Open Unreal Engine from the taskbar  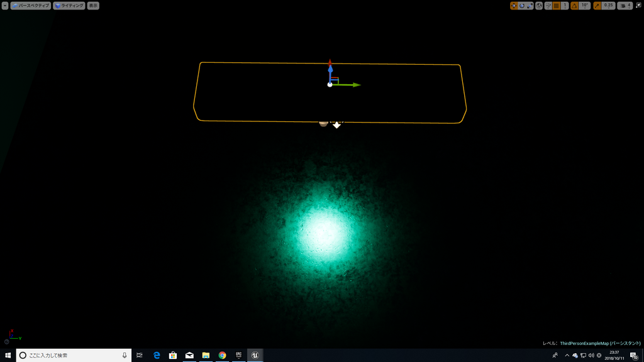(x=255, y=355)
